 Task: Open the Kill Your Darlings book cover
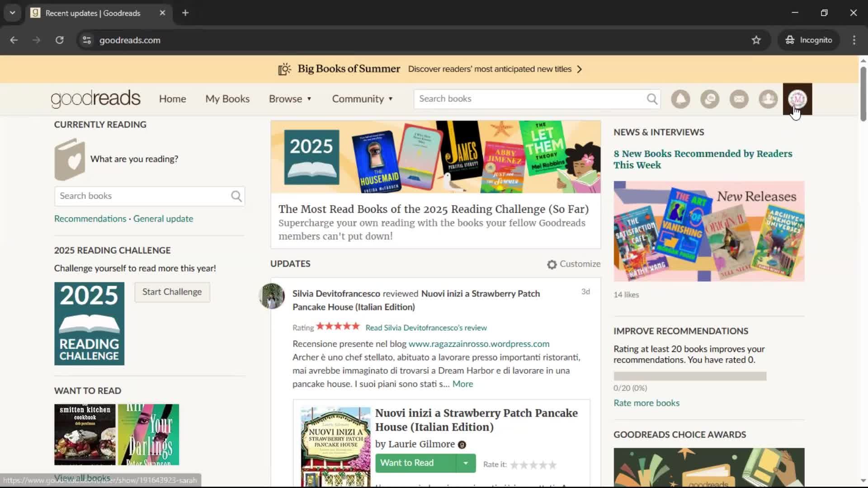[x=148, y=435]
